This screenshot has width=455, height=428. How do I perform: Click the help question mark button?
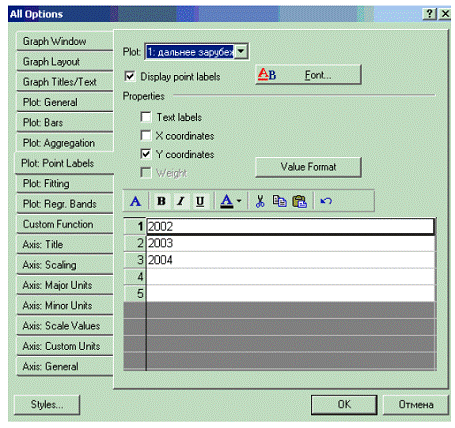[x=429, y=14]
